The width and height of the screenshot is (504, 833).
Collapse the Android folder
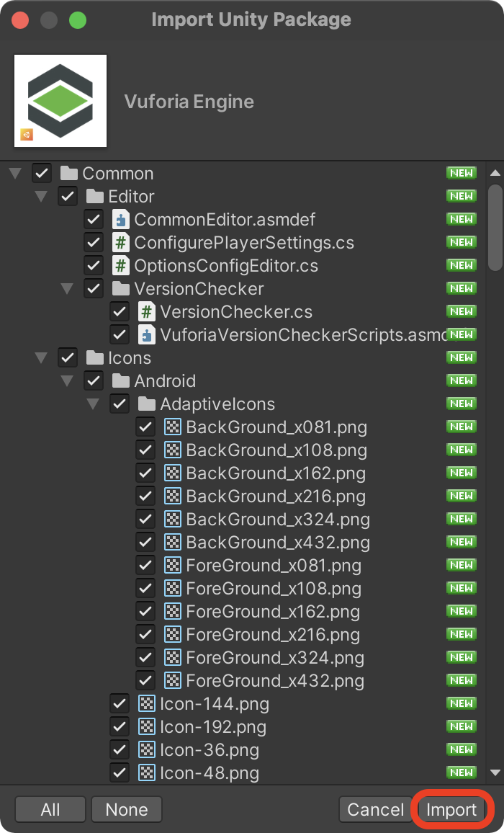click(67, 381)
